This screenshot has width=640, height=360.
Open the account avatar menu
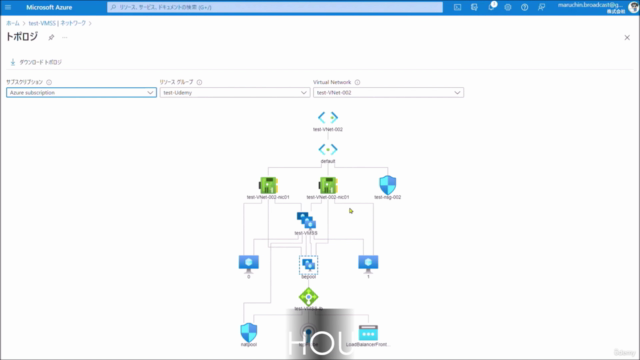pos(633,7)
